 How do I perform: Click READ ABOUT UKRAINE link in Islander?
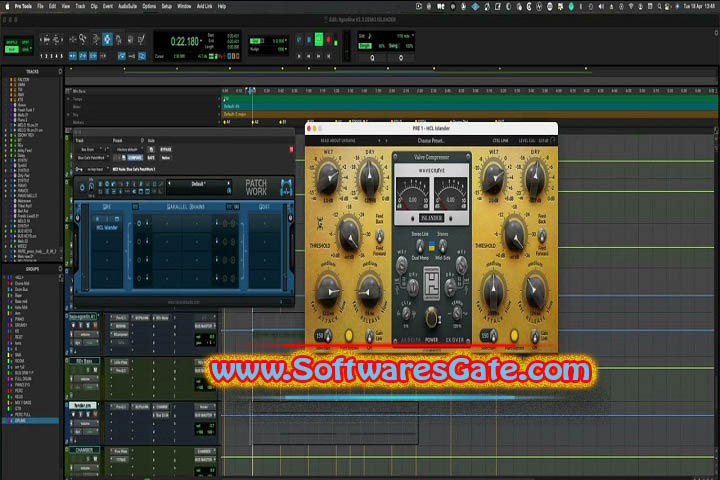pos(338,141)
